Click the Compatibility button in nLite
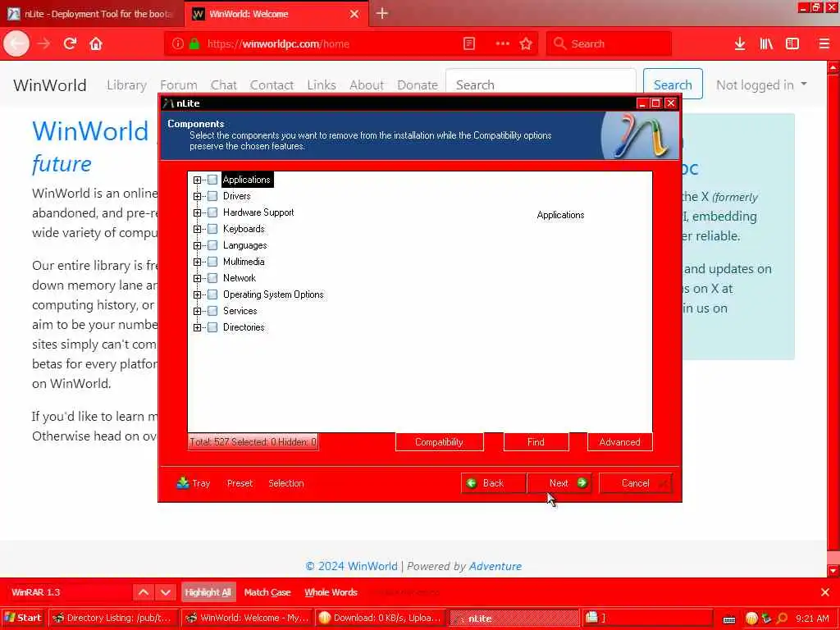This screenshot has height=630, width=840. pyautogui.click(x=440, y=442)
